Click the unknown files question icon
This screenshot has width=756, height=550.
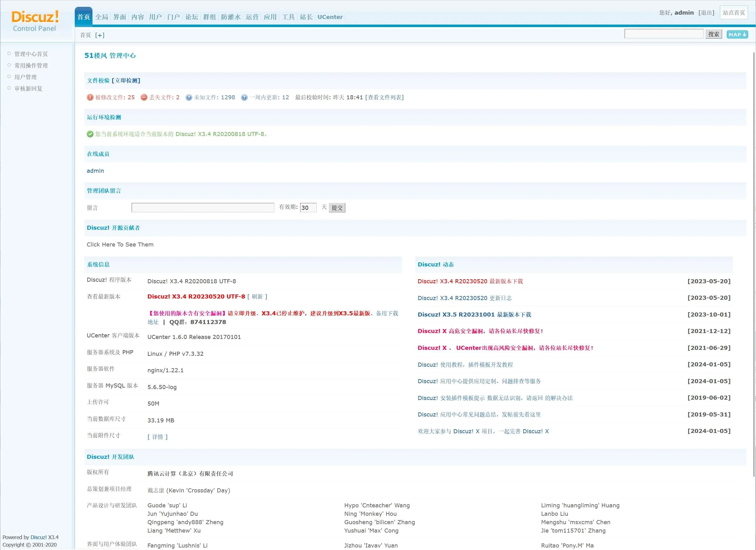click(189, 97)
